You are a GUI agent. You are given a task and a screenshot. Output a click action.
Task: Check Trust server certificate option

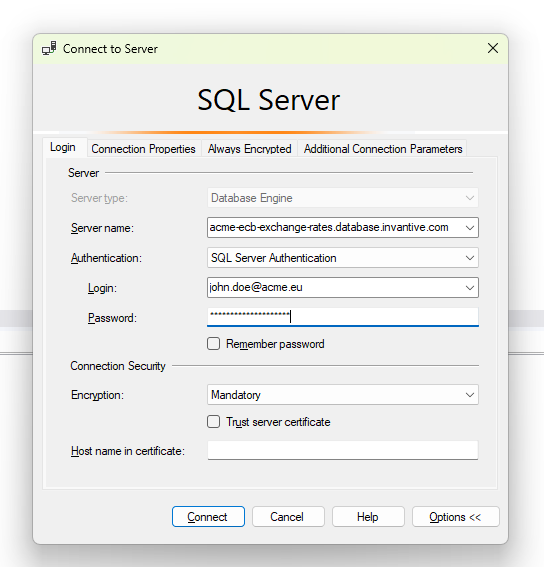click(x=213, y=422)
